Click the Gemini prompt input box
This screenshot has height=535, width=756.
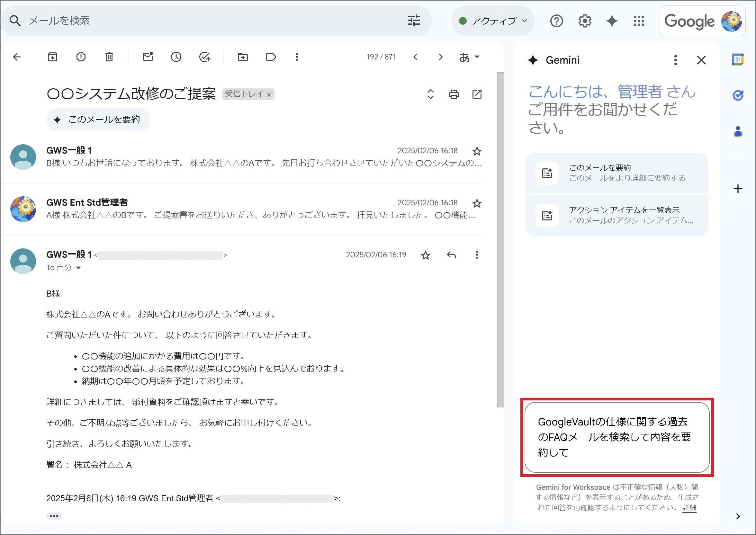(x=616, y=437)
